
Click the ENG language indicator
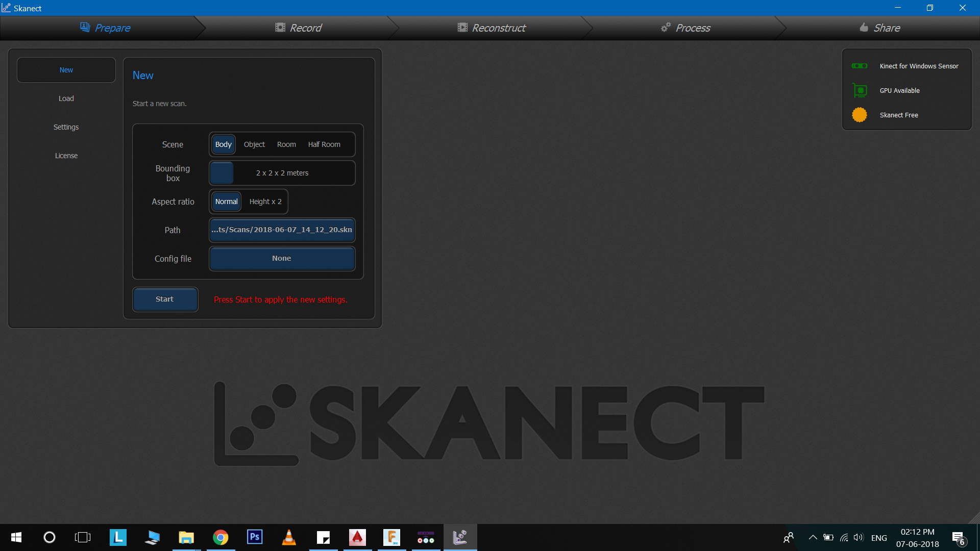pos(879,538)
